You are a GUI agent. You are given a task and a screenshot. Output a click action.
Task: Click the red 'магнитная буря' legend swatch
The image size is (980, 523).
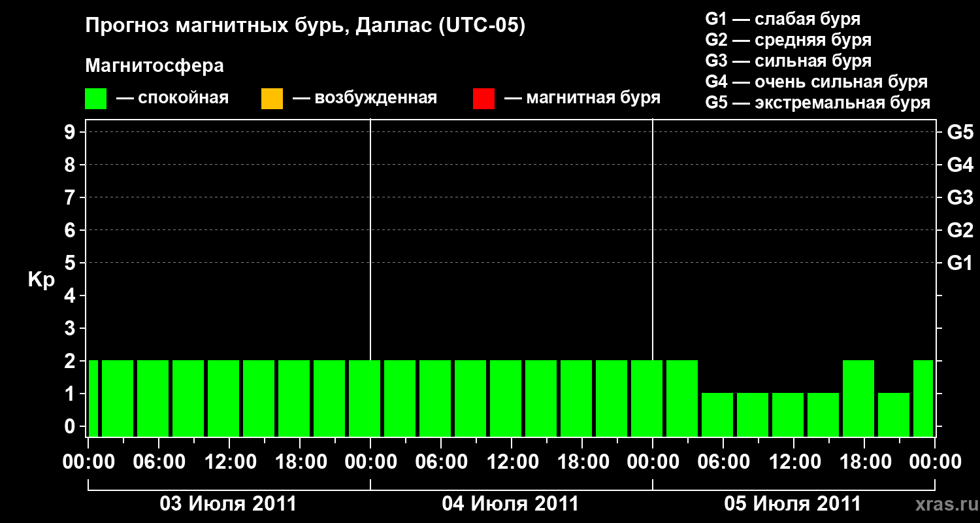tap(483, 99)
